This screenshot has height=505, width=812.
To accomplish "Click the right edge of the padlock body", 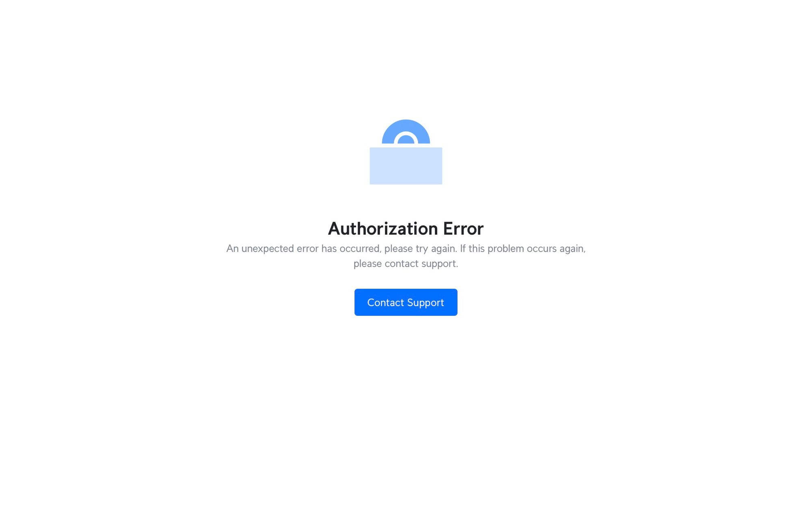I will (441, 166).
